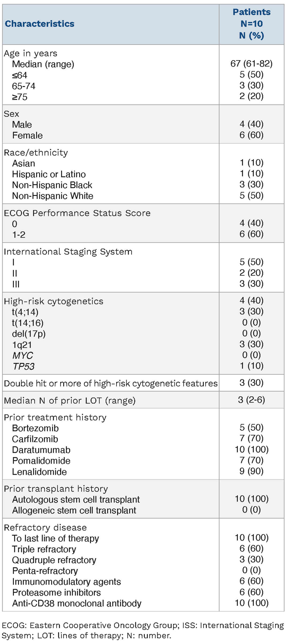This screenshot has width=289, height=644.
Task: Click the Penta-refractory row label
Action: click(45, 571)
